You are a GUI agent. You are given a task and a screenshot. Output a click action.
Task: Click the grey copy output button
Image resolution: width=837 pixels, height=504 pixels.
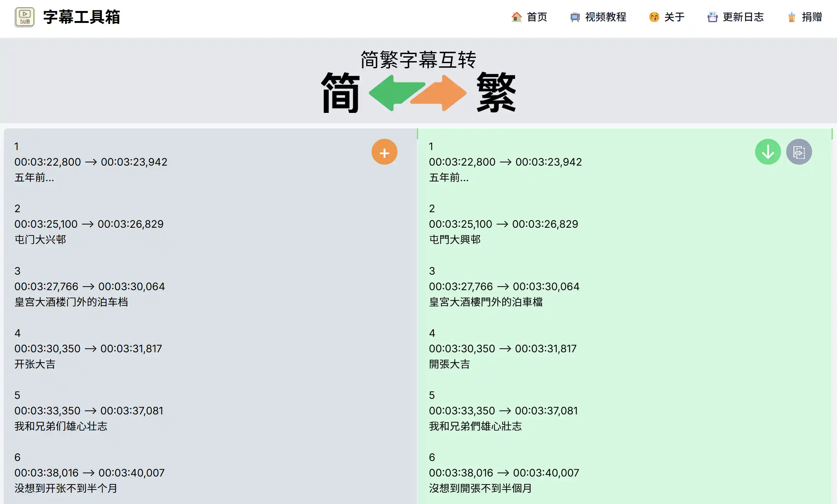point(799,152)
